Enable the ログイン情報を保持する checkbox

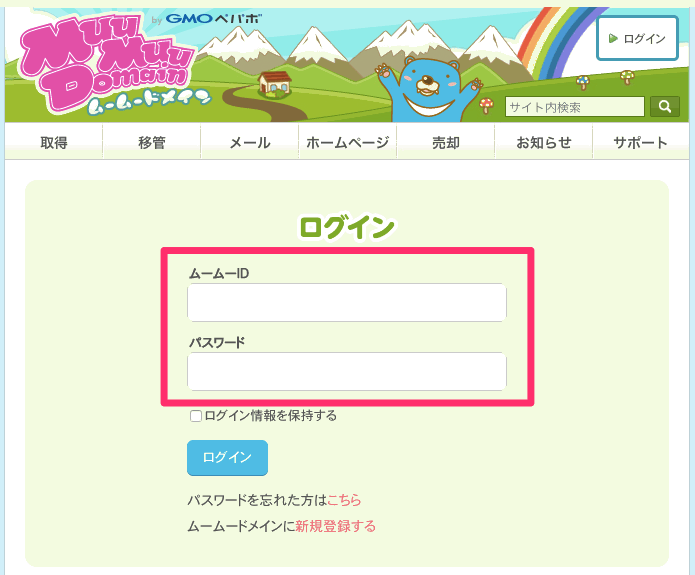click(x=196, y=416)
